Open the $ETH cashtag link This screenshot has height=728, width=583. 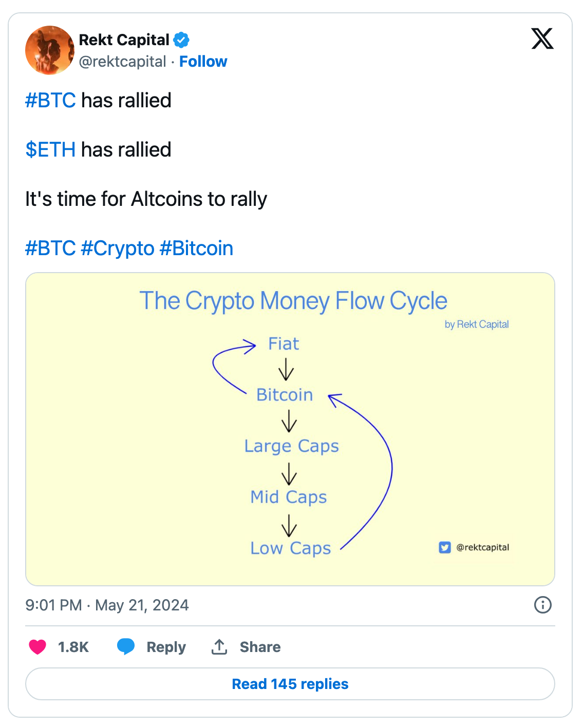[50, 150]
